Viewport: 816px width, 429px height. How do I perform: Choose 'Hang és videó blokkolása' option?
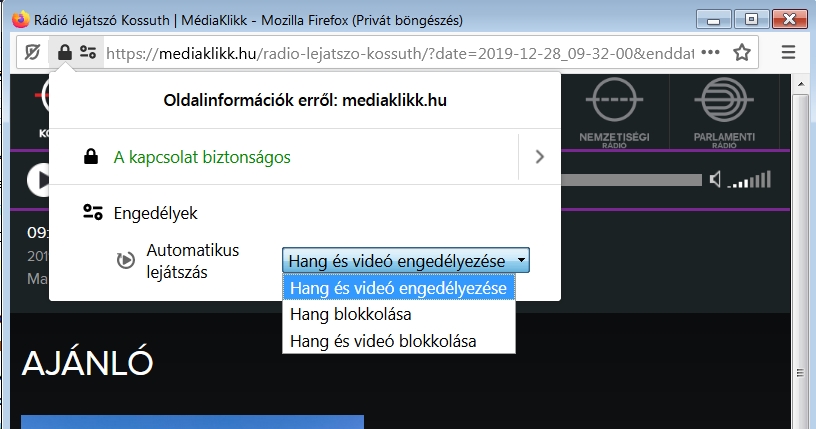click(399, 341)
